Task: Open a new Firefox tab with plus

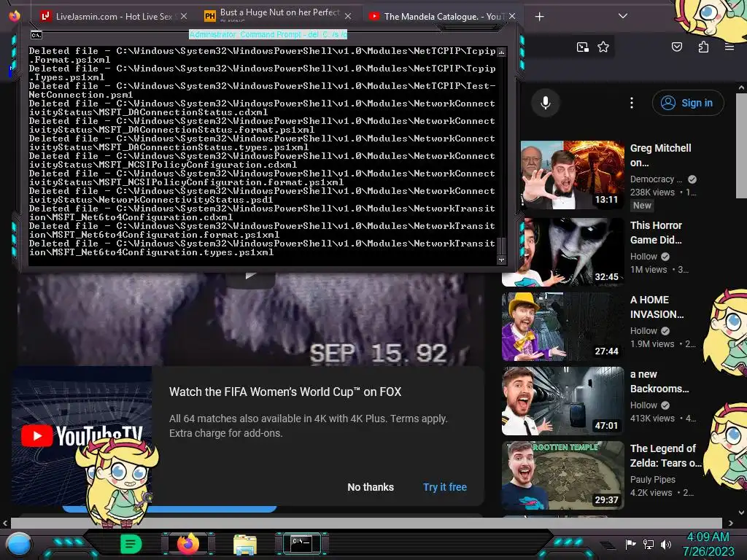Action: (539, 17)
